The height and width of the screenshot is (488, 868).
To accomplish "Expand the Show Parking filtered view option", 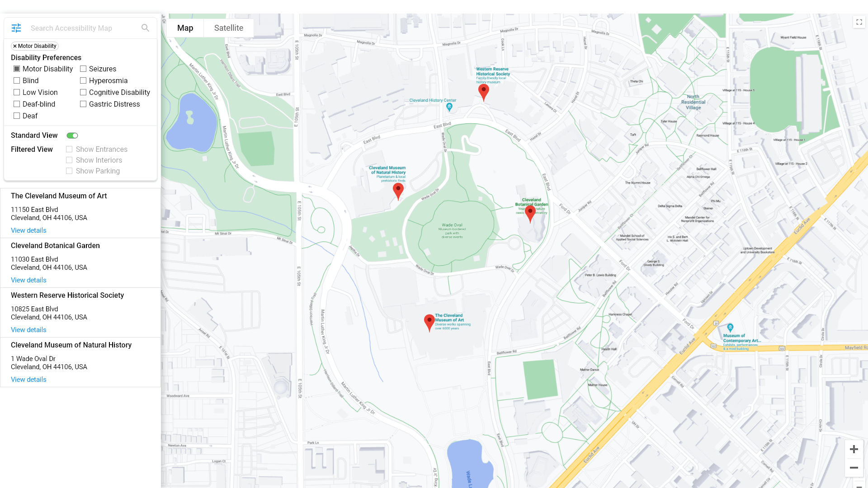I will pos(69,171).
